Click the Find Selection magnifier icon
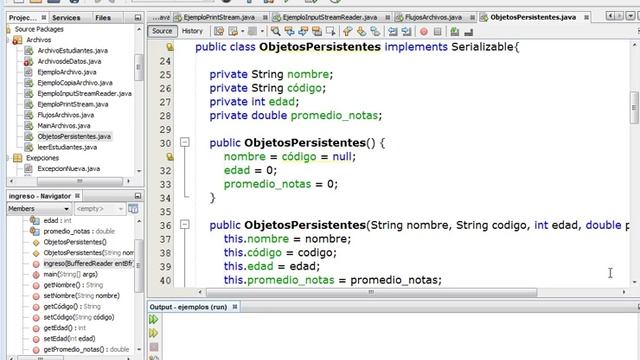This screenshot has width=640, height=360. 276,31
